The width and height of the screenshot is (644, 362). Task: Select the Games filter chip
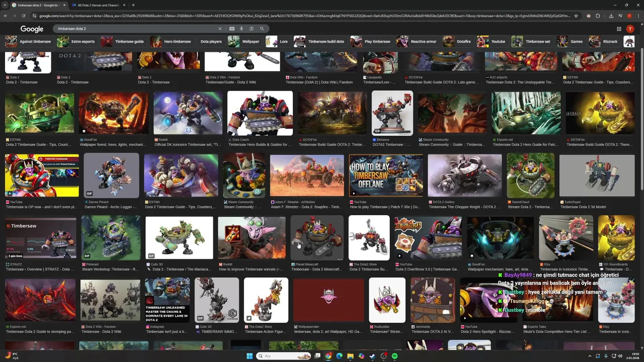[571, 41]
